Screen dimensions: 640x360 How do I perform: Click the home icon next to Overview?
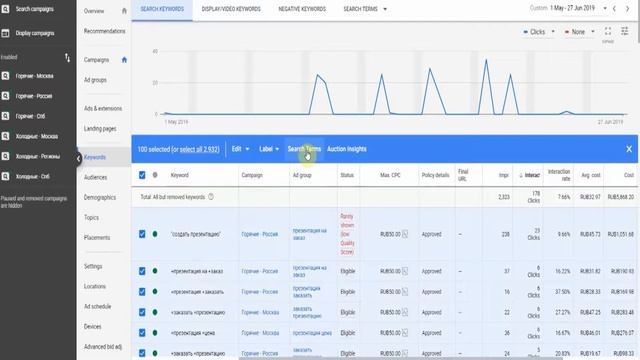pos(124,11)
